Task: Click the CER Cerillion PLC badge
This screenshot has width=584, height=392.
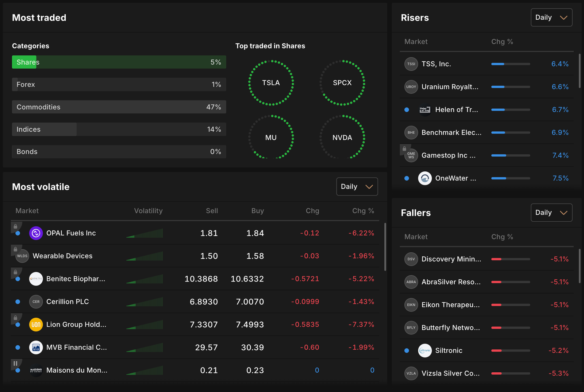Action: pos(36,302)
